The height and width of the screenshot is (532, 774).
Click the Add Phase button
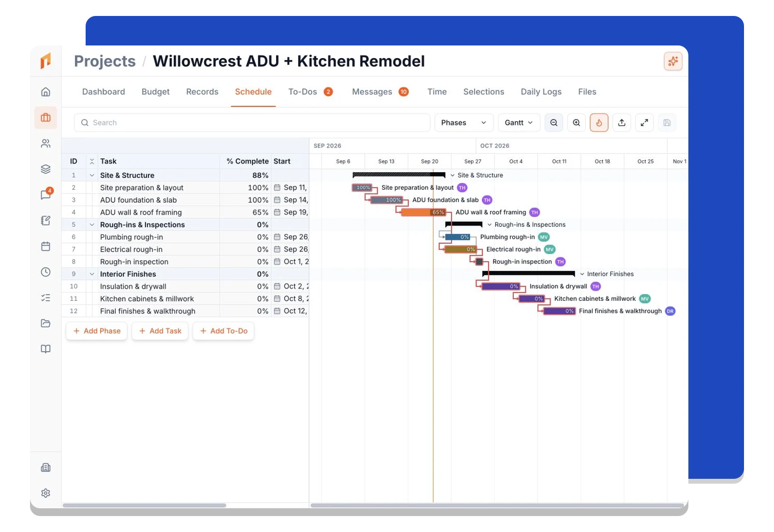(97, 331)
